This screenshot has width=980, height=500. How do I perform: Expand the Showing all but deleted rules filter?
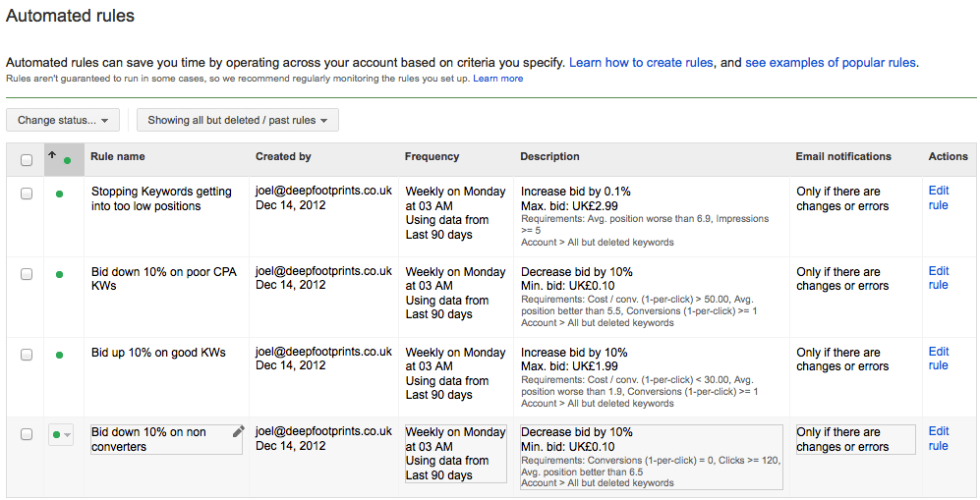(238, 120)
